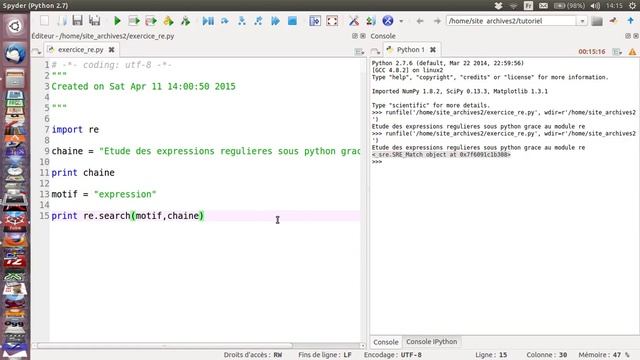Click the console >>> prompt line
The height and width of the screenshot is (360, 640).
coord(377,162)
